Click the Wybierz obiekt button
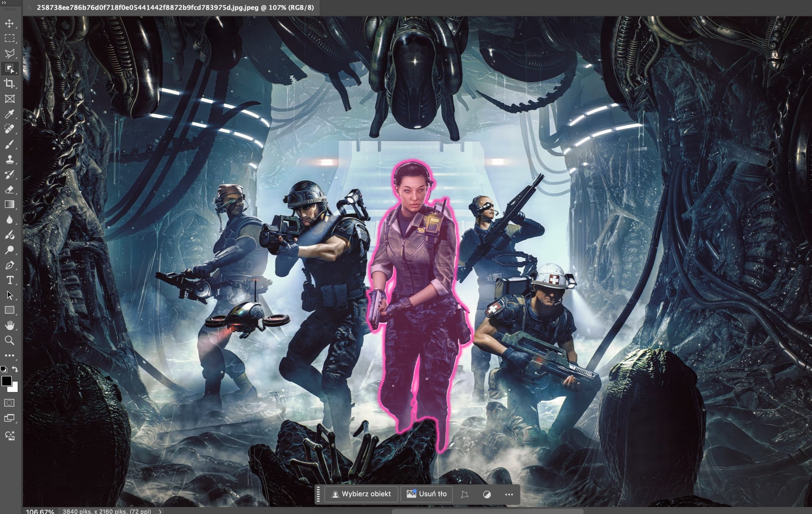Viewport: 812px width, 514px height. tap(361, 494)
